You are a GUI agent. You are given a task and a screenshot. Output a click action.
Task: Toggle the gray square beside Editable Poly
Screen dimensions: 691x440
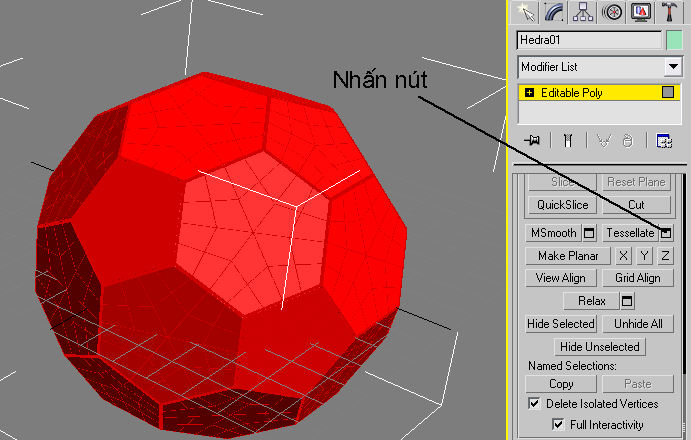(x=668, y=92)
